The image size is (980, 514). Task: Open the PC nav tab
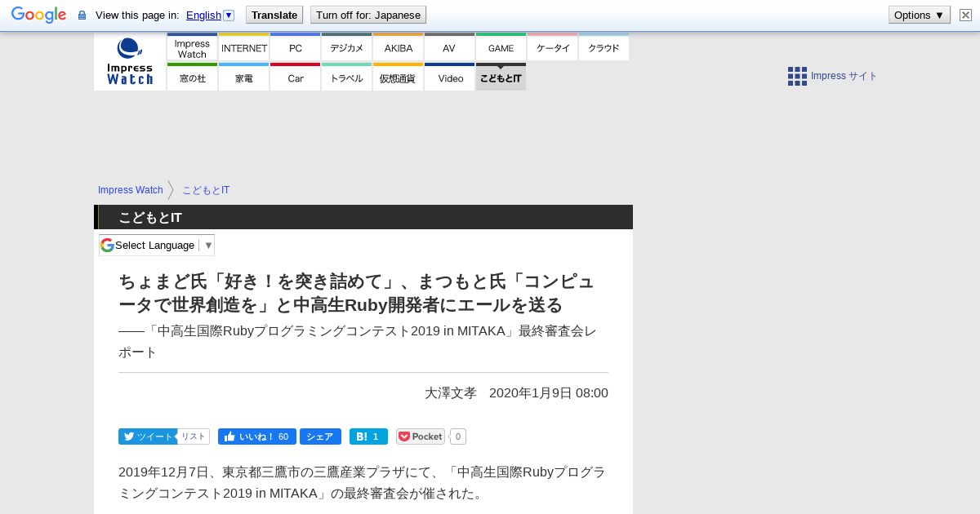pos(295,47)
